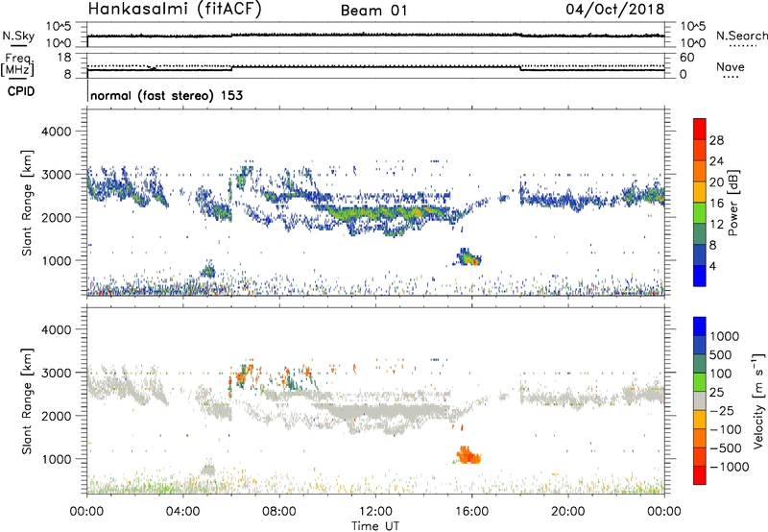Select the '2000' tick in the power panel
Viewport: 768px width, 532px height.
tap(57, 217)
